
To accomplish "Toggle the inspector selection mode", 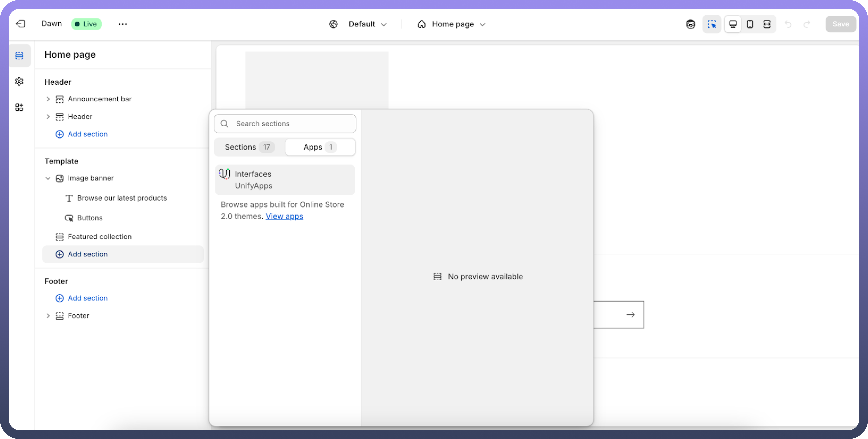I will pos(712,24).
